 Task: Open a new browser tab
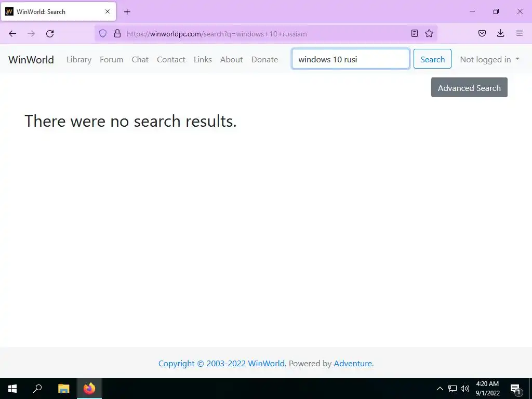pyautogui.click(x=127, y=12)
